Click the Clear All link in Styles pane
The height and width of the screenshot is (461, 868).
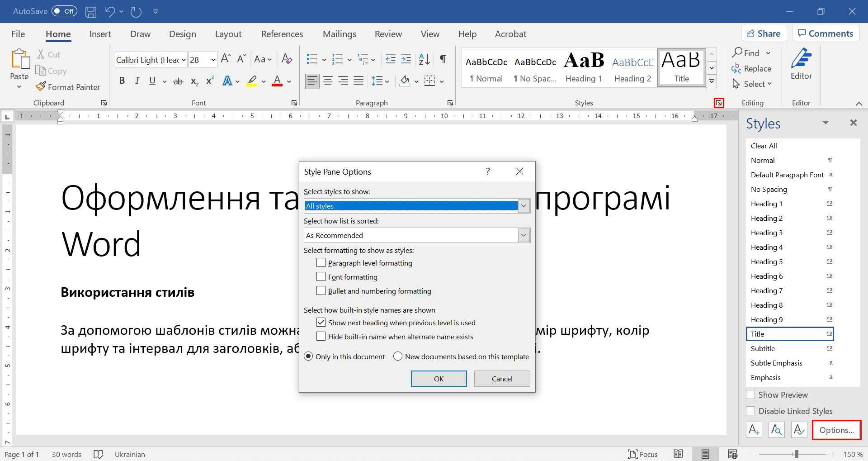pyautogui.click(x=763, y=145)
